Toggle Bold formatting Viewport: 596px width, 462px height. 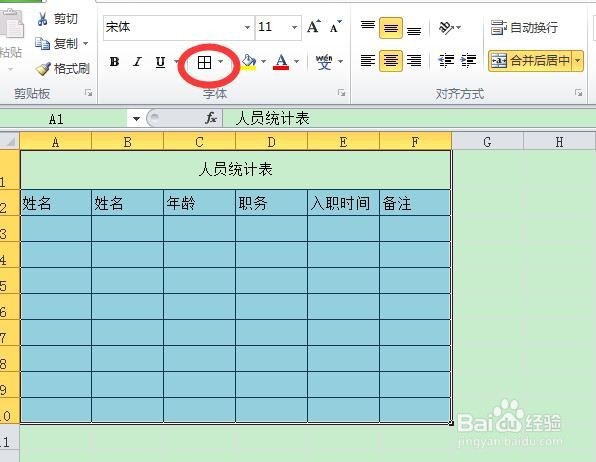[114, 62]
